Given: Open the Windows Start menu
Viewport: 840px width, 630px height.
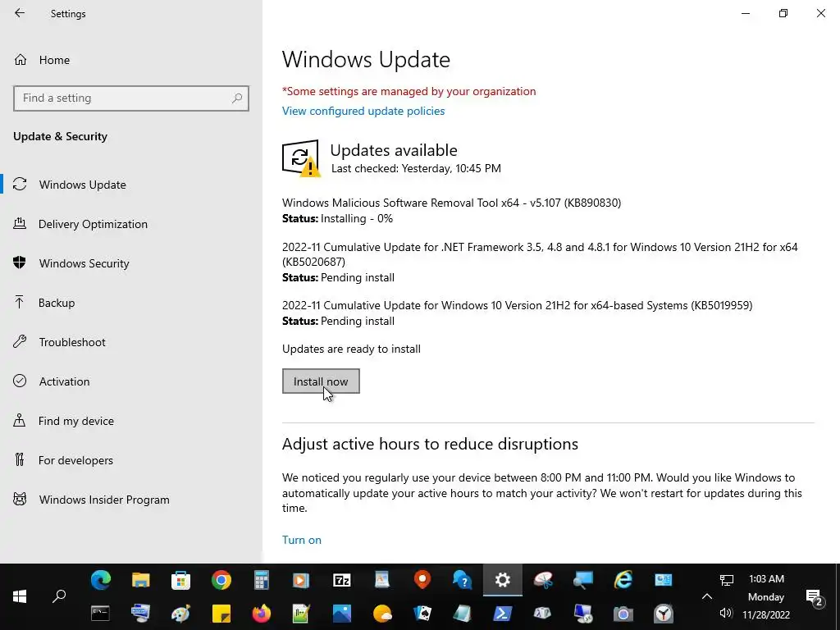Looking at the screenshot, I should click(x=20, y=596).
